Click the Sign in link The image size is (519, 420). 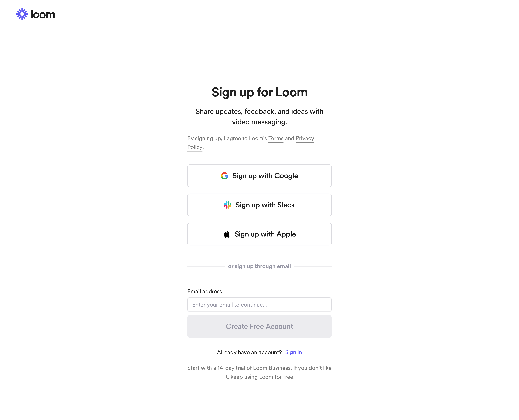pyautogui.click(x=294, y=352)
